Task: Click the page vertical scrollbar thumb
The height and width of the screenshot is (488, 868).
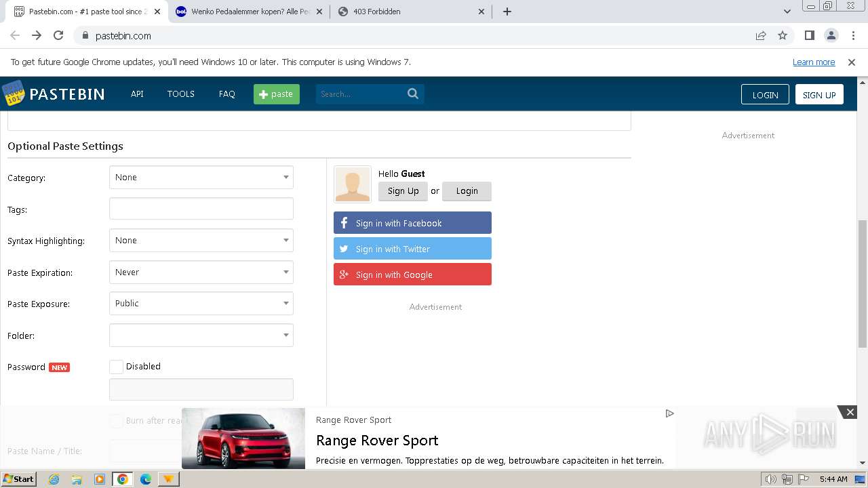Action: (x=863, y=283)
